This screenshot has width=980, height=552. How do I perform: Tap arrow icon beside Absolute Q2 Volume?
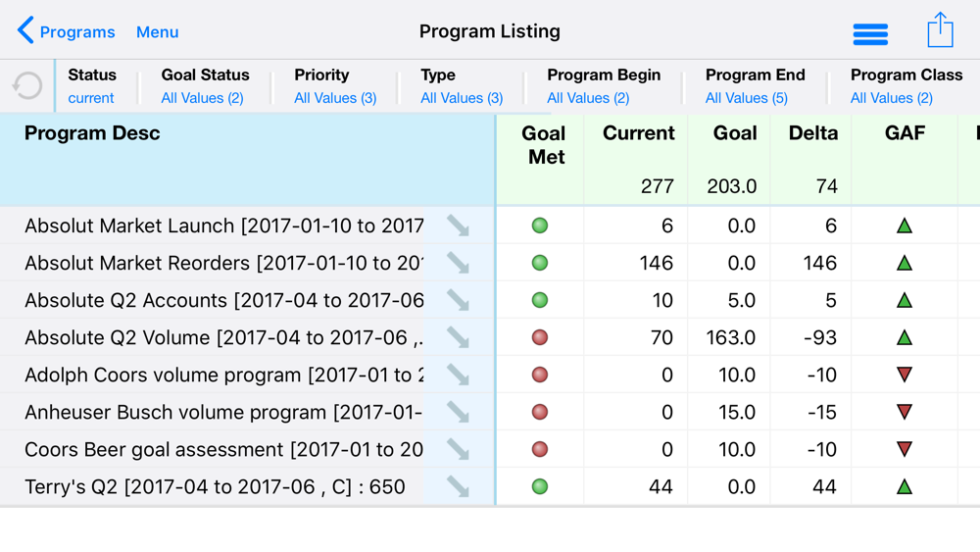click(x=458, y=337)
